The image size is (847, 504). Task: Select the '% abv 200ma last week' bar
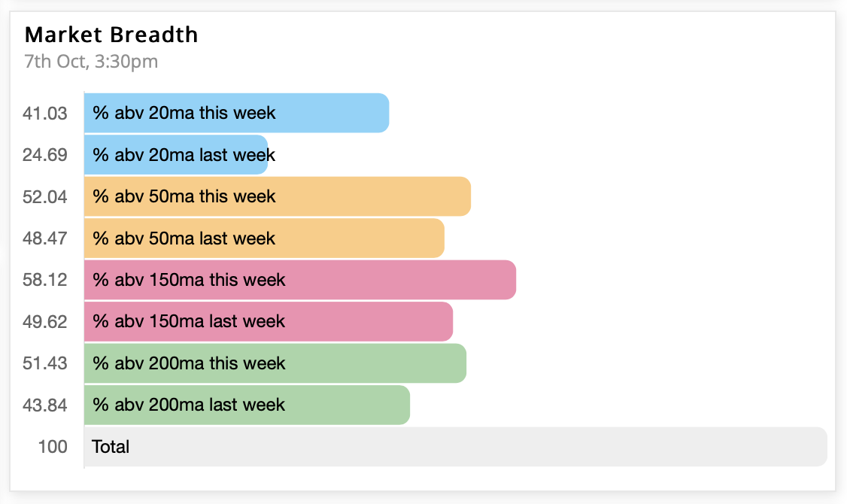[247, 405]
